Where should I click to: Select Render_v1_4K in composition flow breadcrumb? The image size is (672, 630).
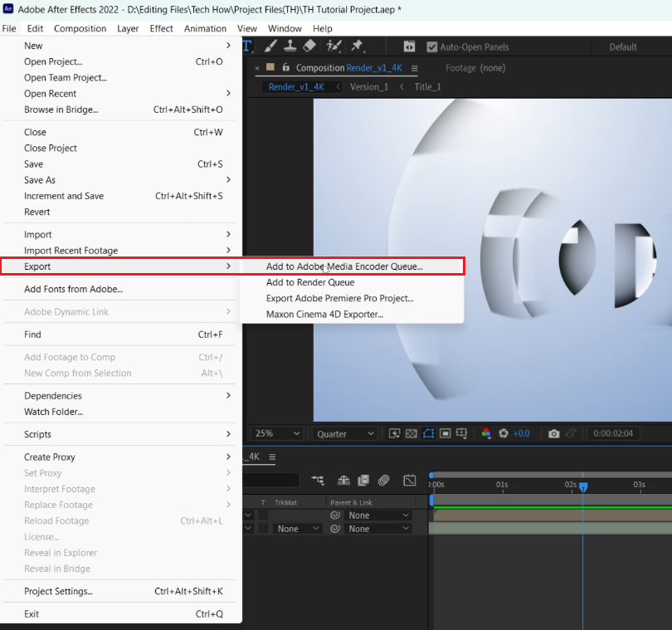coord(296,86)
